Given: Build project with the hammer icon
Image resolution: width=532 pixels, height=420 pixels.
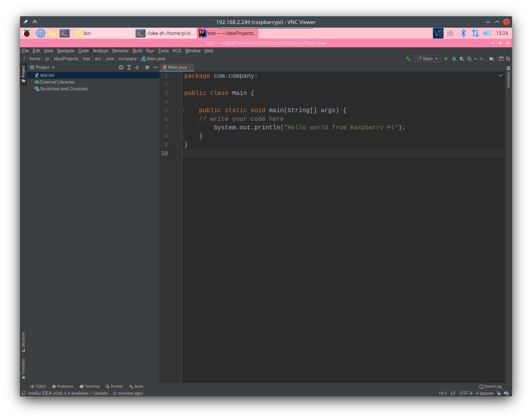Looking at the screenshot, I should 408,59.
